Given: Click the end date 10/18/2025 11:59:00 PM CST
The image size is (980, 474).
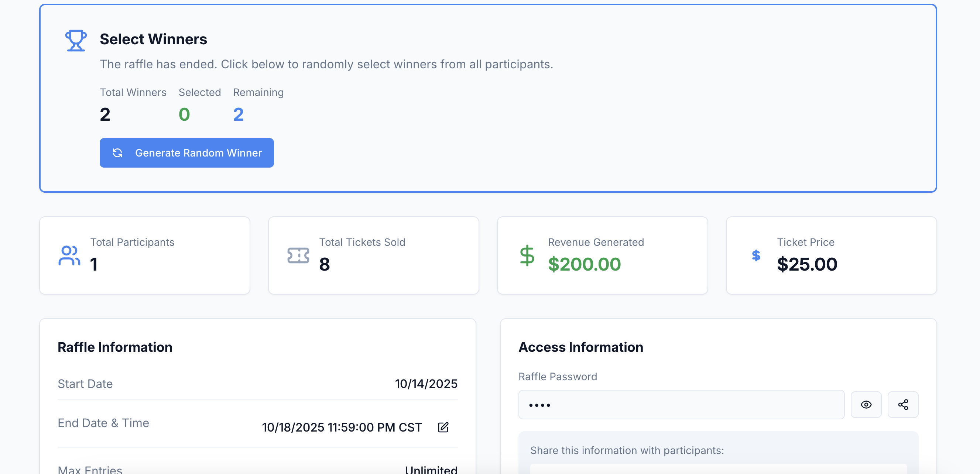Looking at the screenshot, I should [x=342, y=427].
